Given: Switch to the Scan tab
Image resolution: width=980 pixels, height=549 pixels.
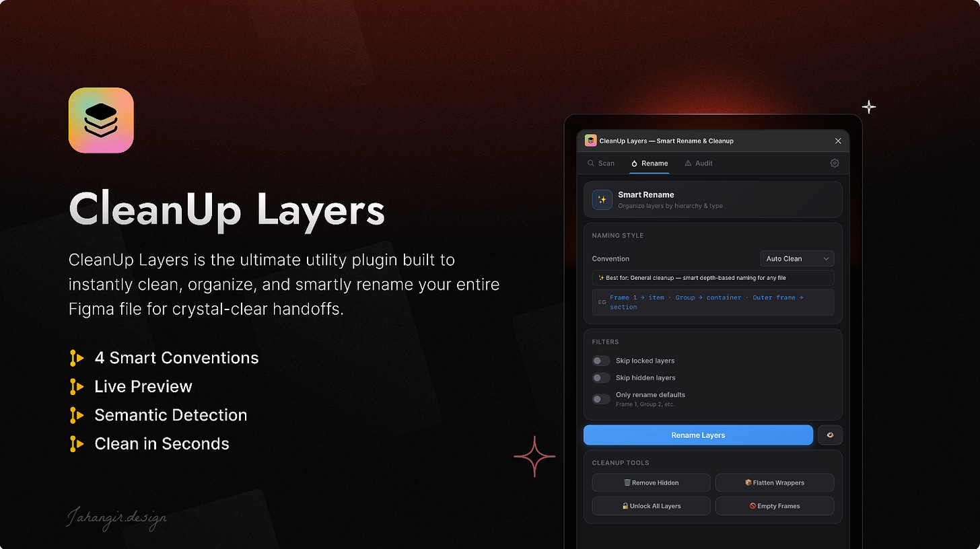Looking at the screenshot, I should [600, 163].
